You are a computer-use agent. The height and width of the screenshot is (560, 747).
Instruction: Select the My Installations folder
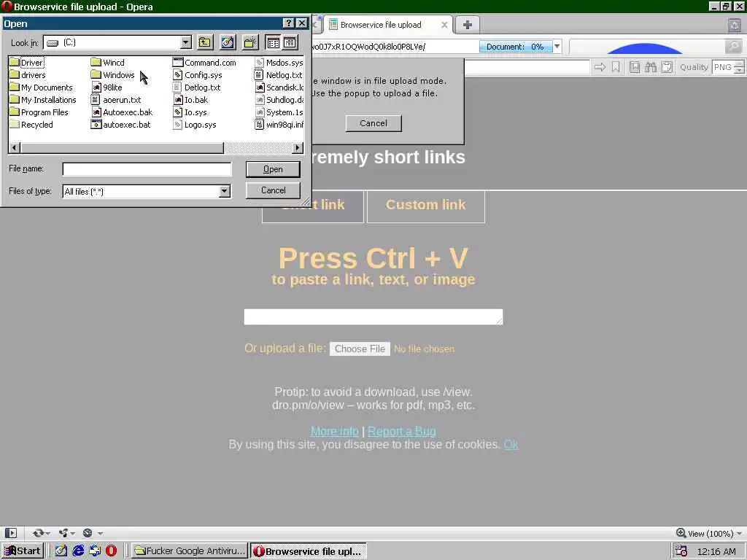(43, 99)
